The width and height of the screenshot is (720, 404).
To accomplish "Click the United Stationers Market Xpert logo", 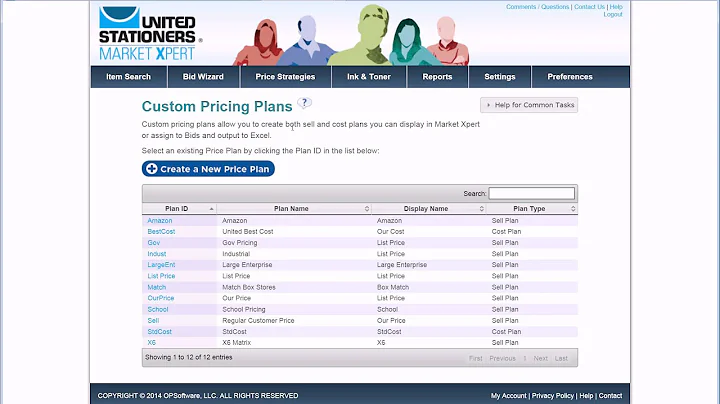I will [x=150, y=34].
